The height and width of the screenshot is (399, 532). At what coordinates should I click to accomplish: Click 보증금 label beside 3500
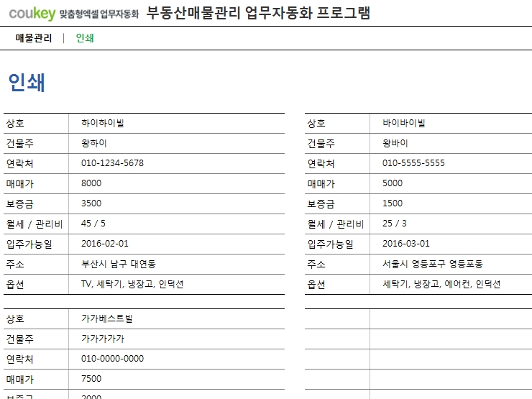[19, 203]
